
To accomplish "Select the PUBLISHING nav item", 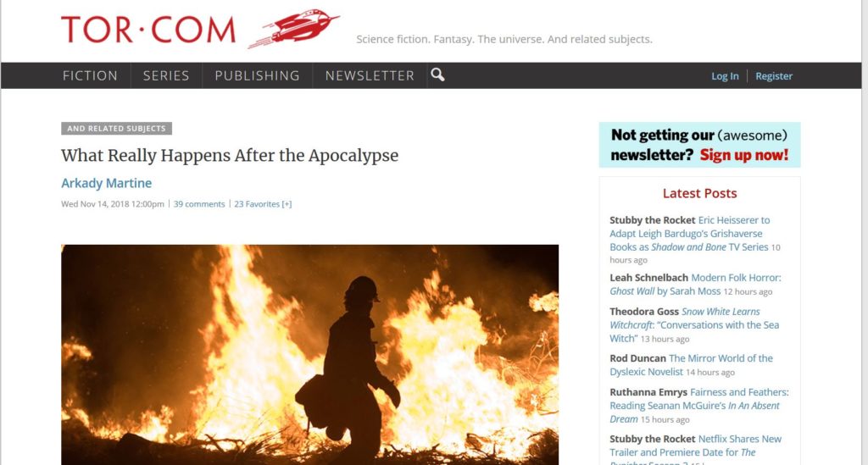I will tap(258, 75).
